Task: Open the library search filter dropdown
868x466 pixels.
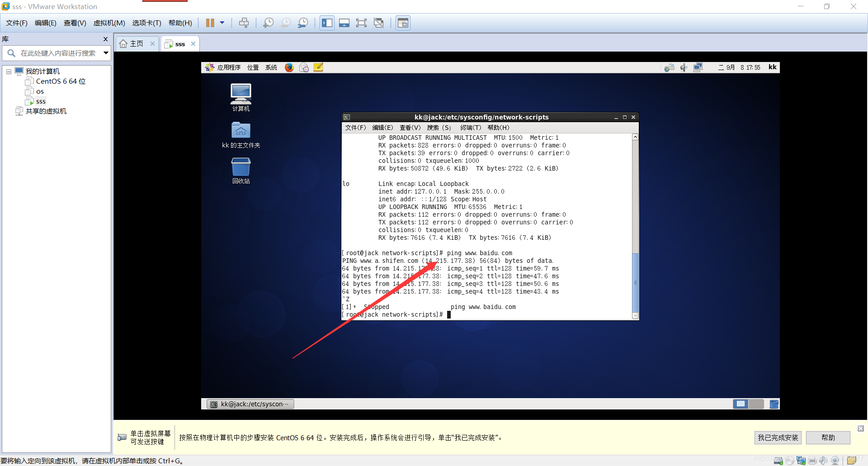Action: tap(106, 53)
